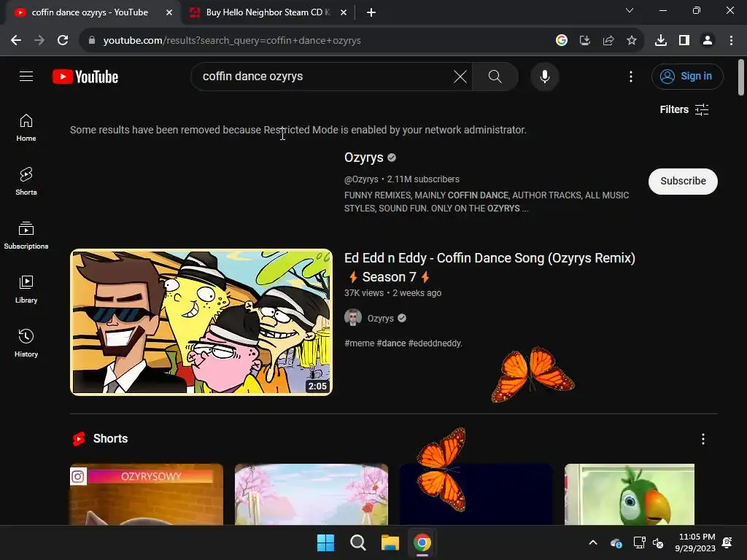The image size is (747, 560).
Task: Expand the Chrome tab search chevron
Action: click(x=630, y=10)
